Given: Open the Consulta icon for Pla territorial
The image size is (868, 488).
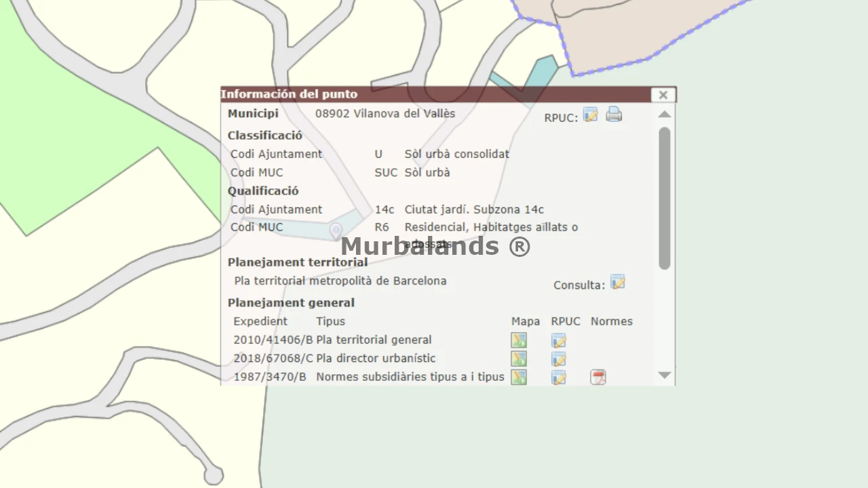Looking at the screenshot, I should pyautogui.click(x=617, y=283).
